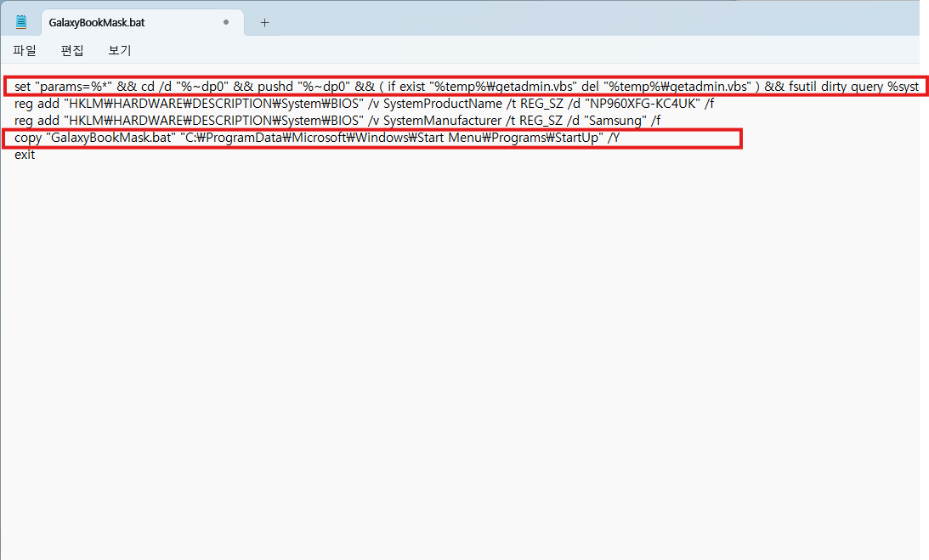Screen dimensions: 929x560
Task: Click the unsaved-changes dot on the tab
Action: 226,22
